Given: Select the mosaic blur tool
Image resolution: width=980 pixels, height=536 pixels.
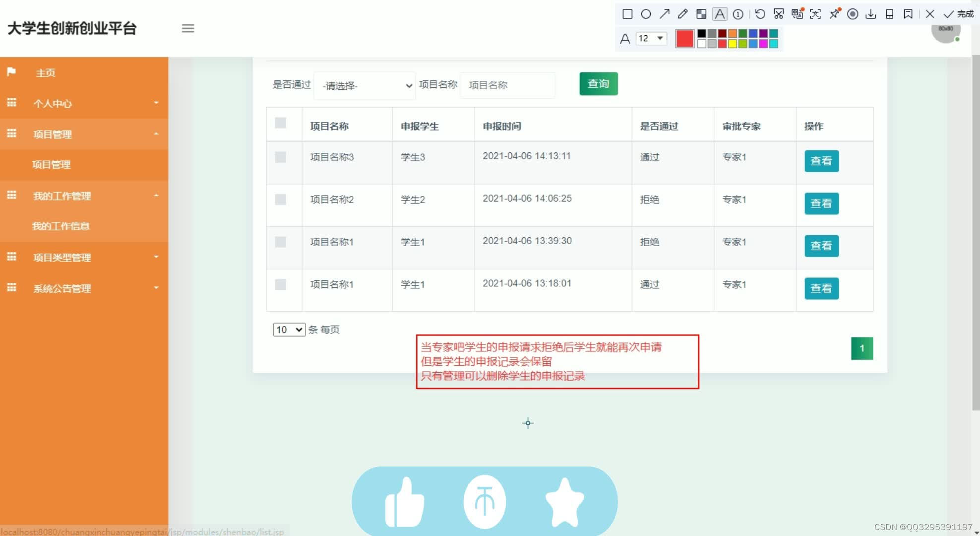Looking at the screenshot, I should 701,14.
